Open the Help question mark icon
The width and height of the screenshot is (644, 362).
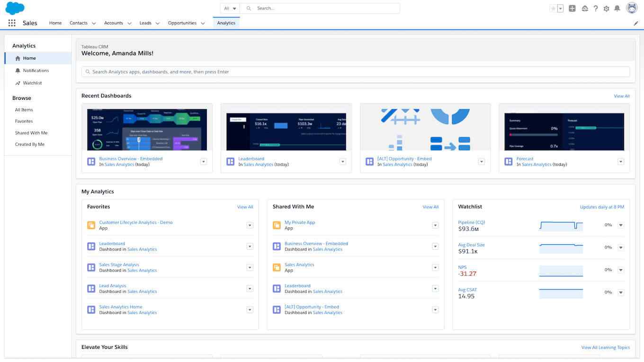596,9
